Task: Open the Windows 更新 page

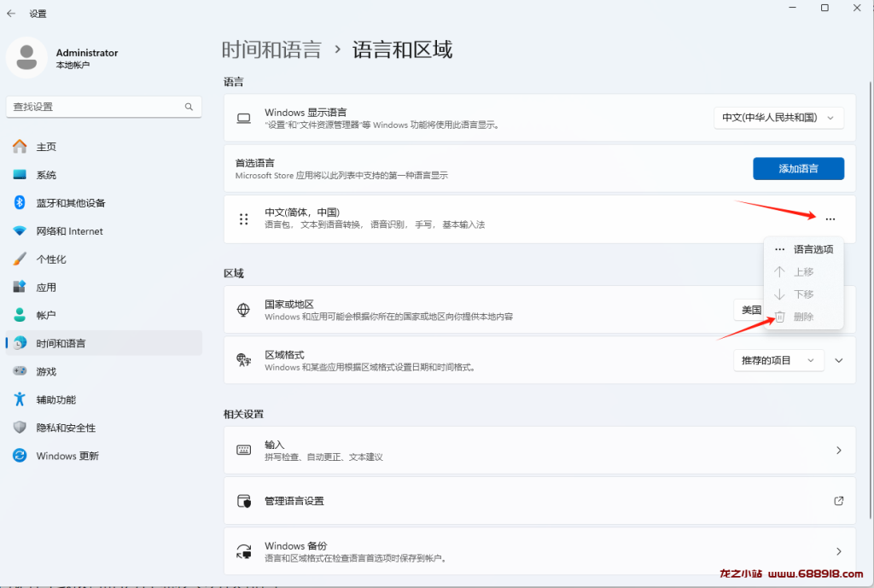Action: pos(103,456)
